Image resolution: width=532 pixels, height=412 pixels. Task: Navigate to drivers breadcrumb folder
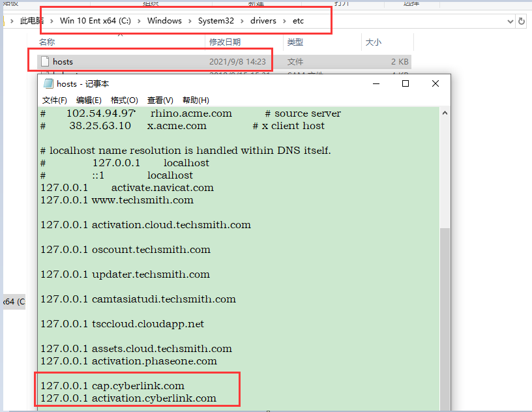[263, 21]
